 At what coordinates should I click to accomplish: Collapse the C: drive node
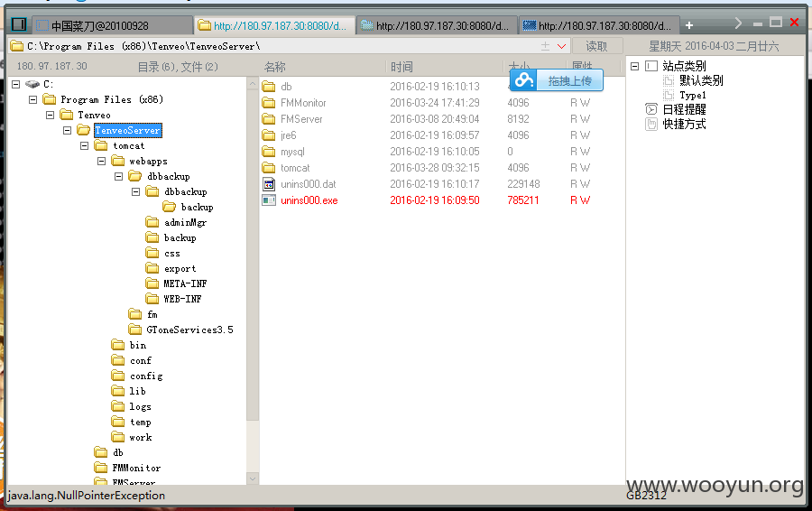pyautogui.click(x=15, y=84)
